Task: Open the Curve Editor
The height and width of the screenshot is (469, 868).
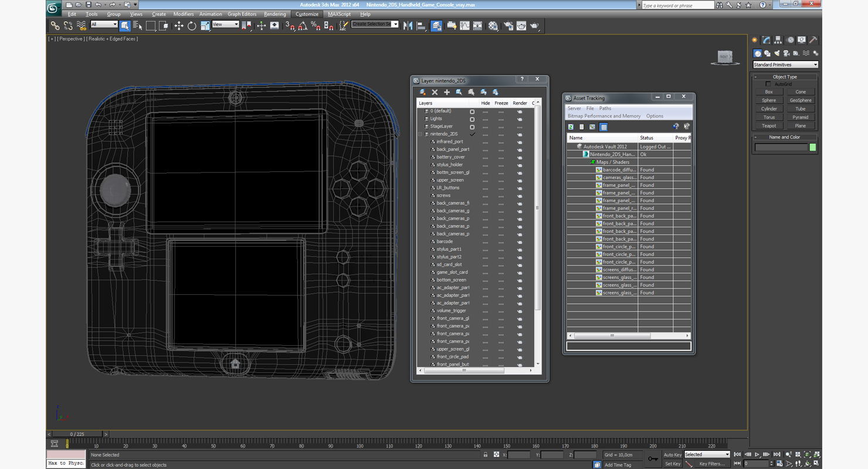Action: [464, 26]
